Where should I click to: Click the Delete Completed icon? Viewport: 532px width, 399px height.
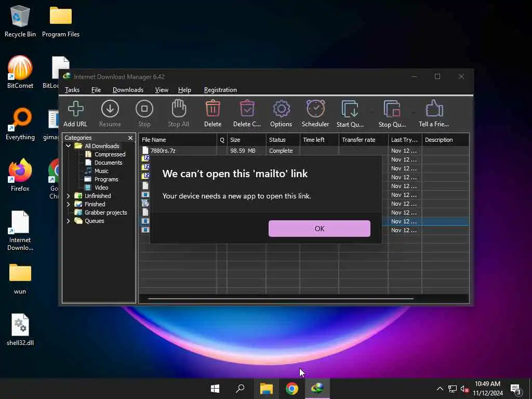(x=247, y=109)
